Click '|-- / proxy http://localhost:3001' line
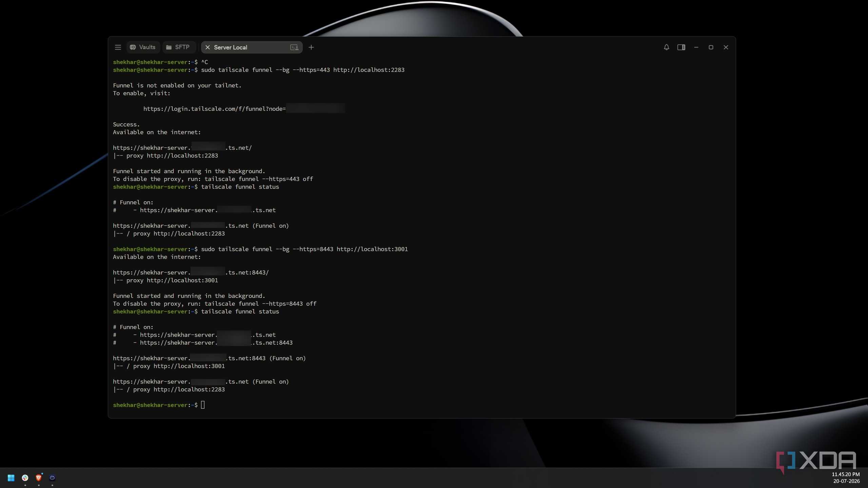This screenshot has width=868, height=488. [x=169, y=366]
